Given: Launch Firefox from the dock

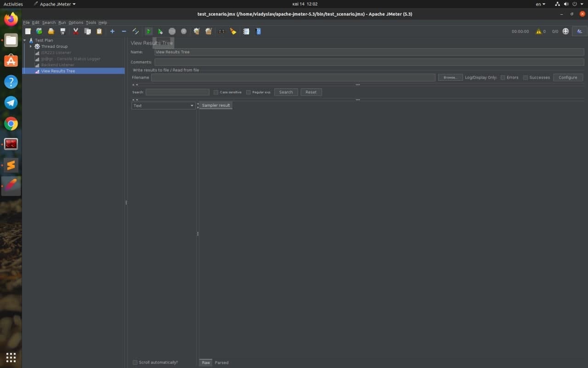Looking at the screenshot, I should point(11,19).
